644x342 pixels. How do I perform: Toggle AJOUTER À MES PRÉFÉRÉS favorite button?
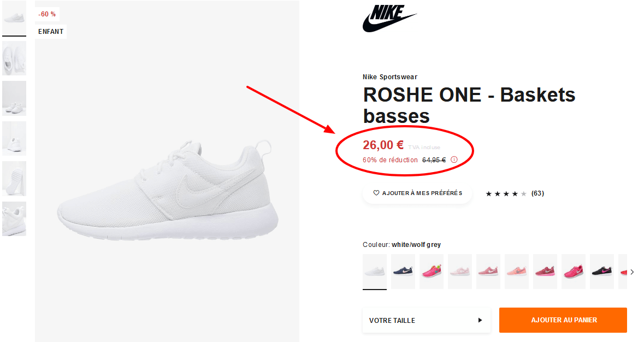pyautogui.click(x=417, y=192)
